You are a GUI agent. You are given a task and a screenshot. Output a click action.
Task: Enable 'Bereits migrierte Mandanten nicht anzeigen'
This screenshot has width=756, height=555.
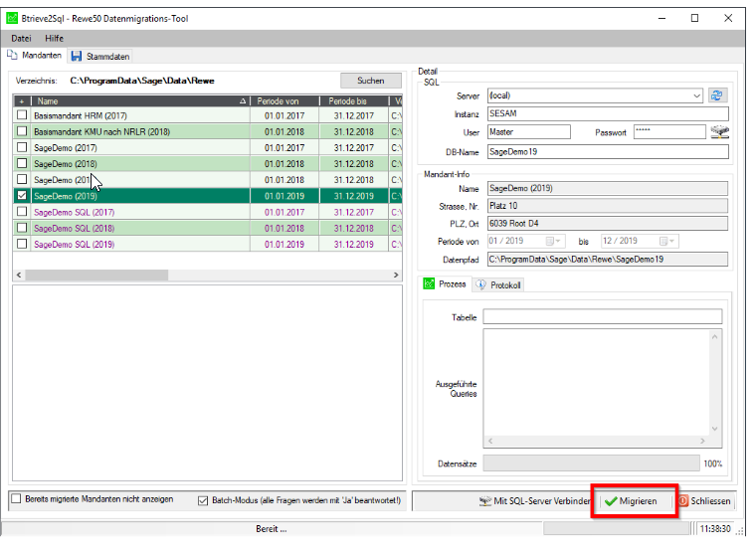click(16, 498)
